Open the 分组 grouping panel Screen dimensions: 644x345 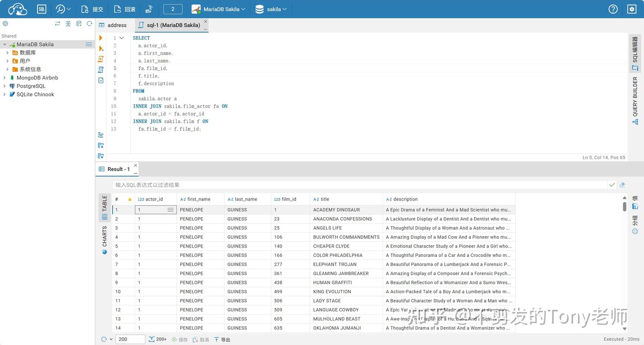(x=635, y=225)
